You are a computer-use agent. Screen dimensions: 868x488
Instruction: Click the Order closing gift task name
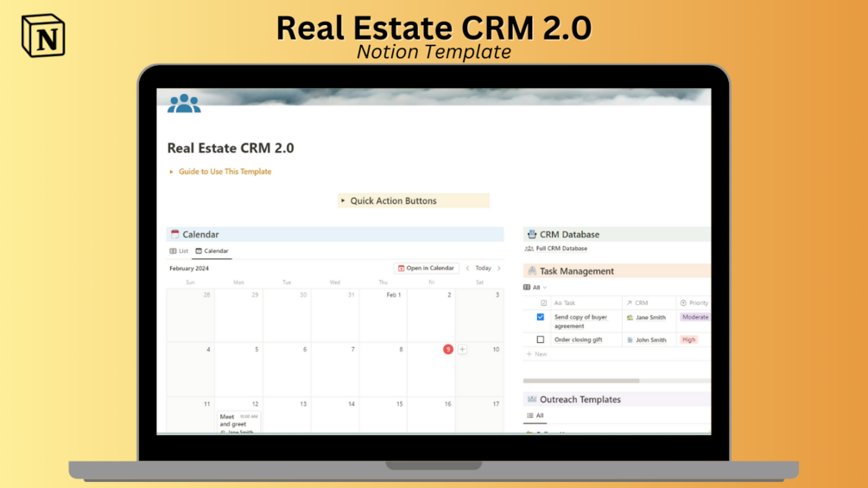pos(578,339)
